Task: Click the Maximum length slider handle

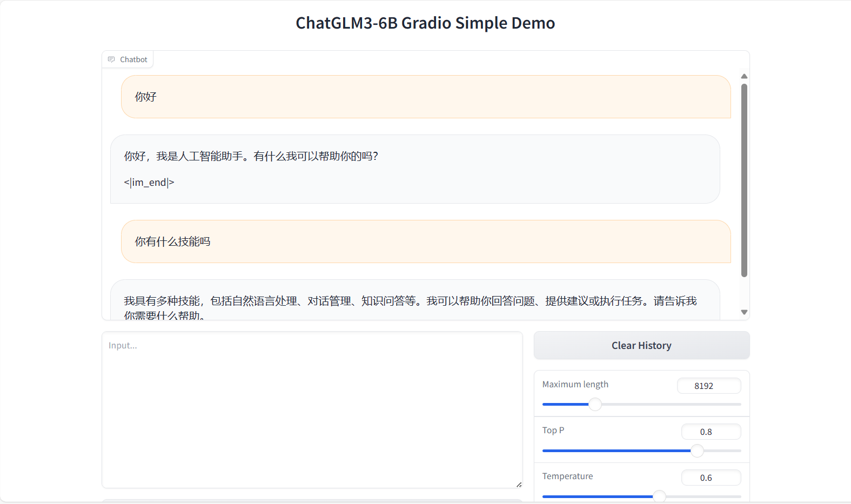Action: (x=595, y=404)
